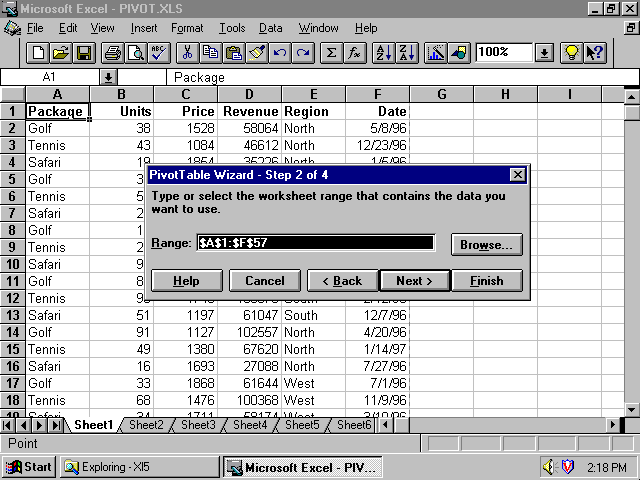Click the Undo arrow icon
Image resolution: width=640 pixels, height=480 pixels.
pos(280,53)
